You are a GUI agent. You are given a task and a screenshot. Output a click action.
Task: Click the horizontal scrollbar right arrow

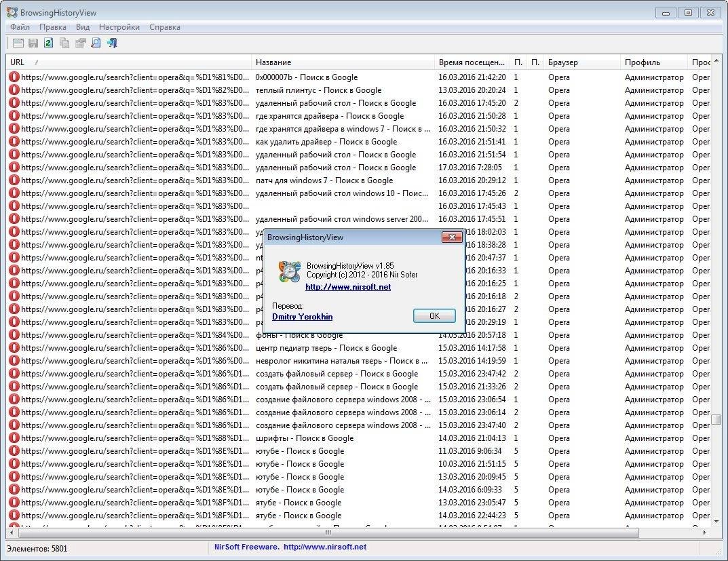point(705,533)
